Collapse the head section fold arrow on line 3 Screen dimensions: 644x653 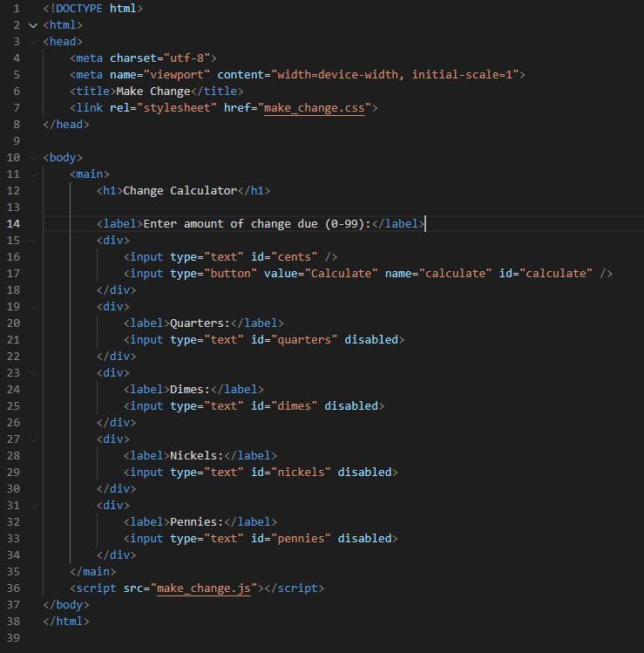pyautogui.click(x=33, y=42)
